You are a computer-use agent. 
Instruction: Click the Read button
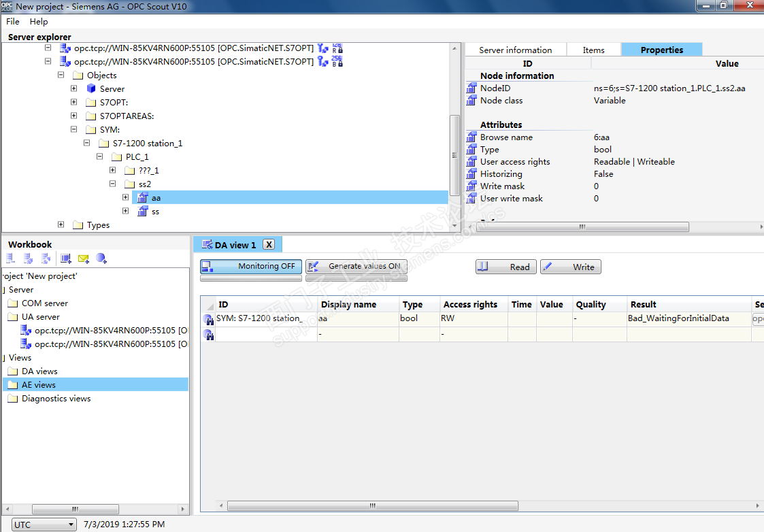pyautogui.click(x=505, y=267)
